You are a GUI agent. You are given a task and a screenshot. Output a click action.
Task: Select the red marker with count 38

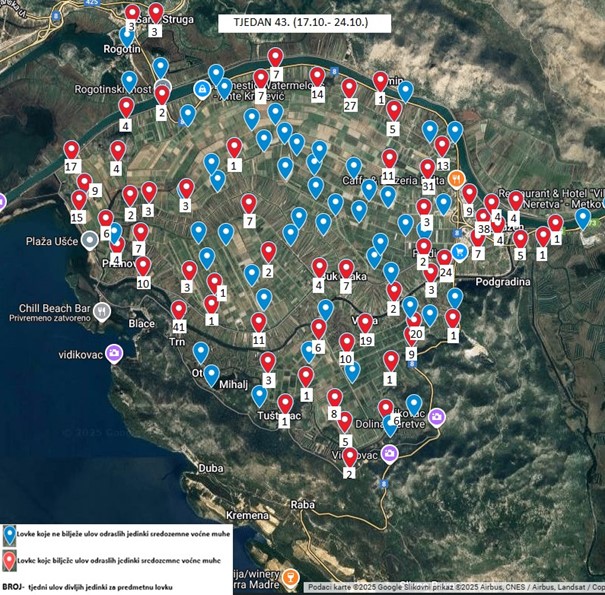click(484, 216)
